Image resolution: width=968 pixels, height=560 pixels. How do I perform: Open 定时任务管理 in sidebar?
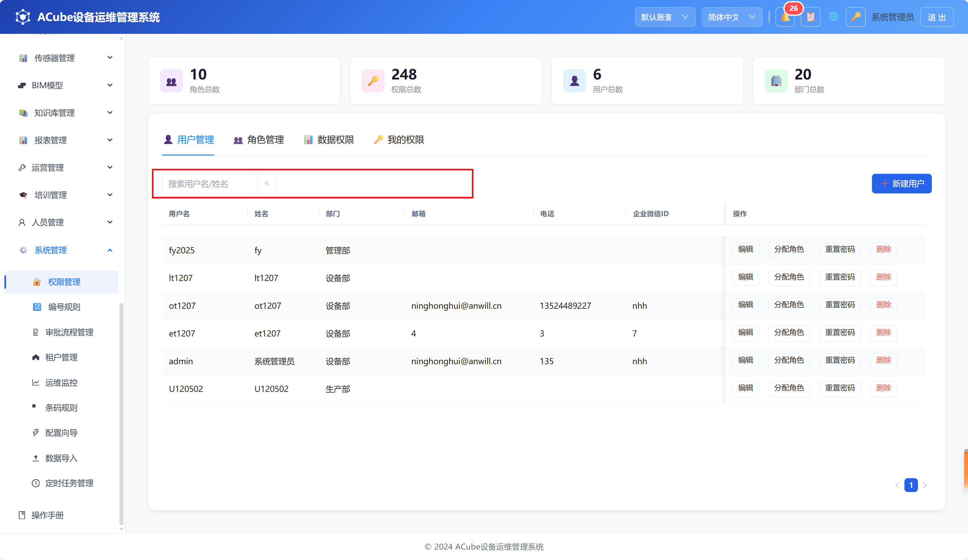[x=62, y=483]
